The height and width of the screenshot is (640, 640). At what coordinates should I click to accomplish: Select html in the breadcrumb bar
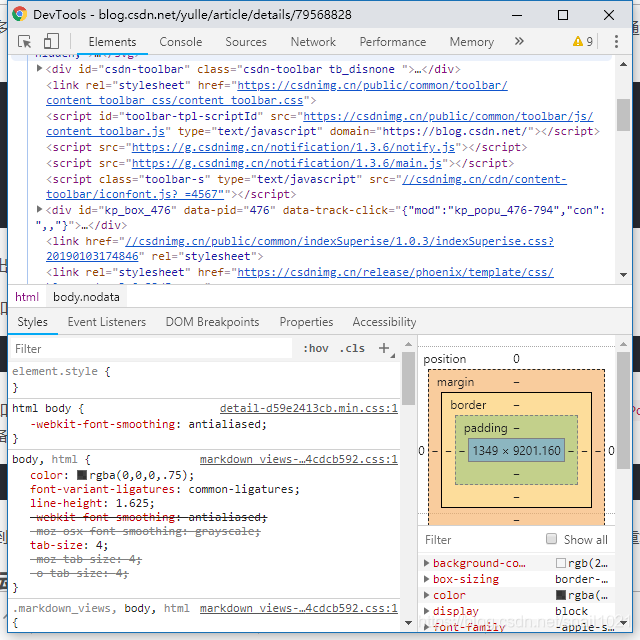27,297
